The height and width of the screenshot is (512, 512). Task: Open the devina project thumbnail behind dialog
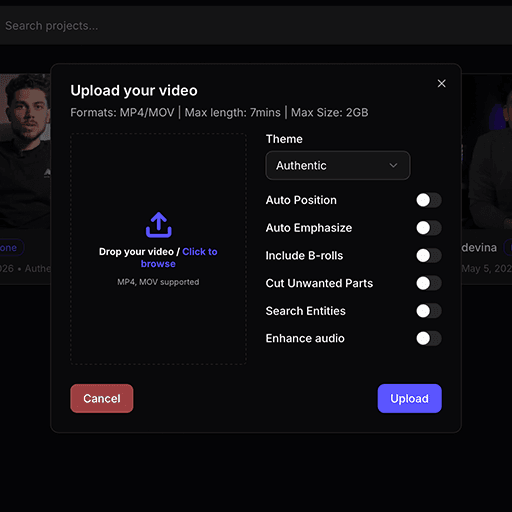(487, 152)
